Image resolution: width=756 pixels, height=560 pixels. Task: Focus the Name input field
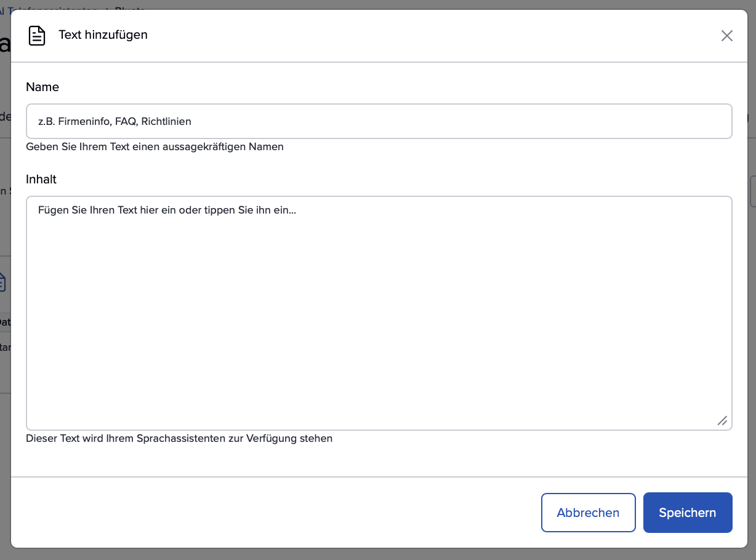click(x=379, y=121)
